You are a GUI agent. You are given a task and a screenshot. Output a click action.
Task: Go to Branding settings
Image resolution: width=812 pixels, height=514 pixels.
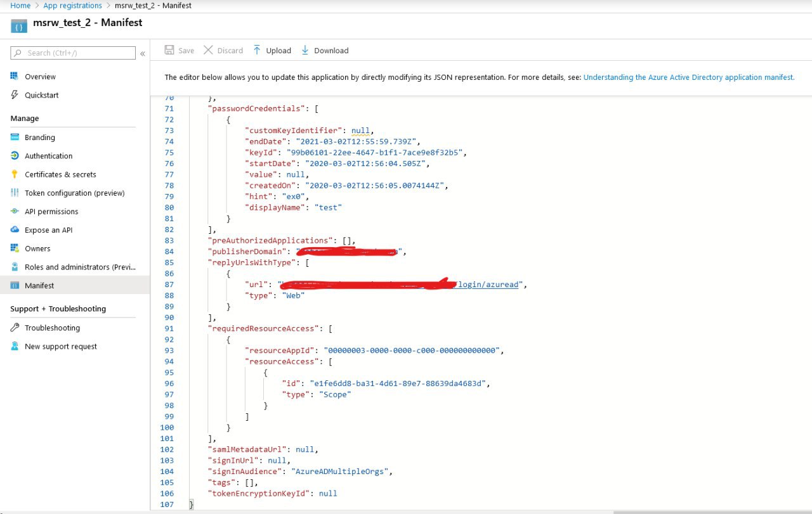coord(40,138)
